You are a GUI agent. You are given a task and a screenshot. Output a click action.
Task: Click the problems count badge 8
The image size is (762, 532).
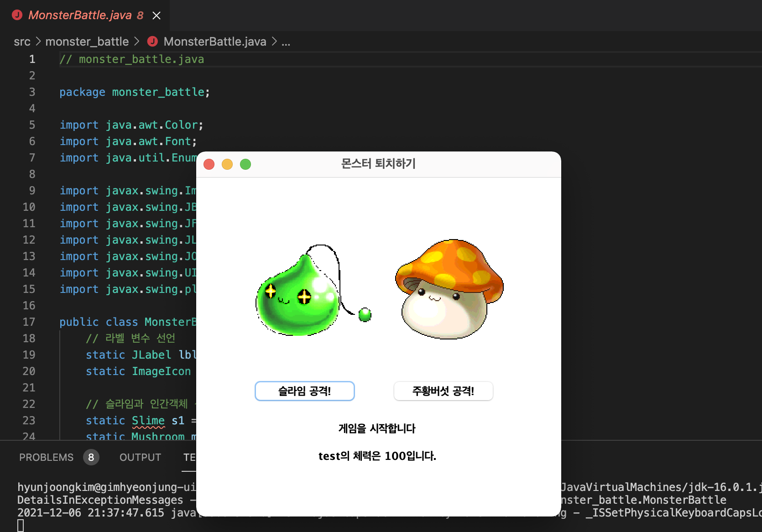point(91,457)
